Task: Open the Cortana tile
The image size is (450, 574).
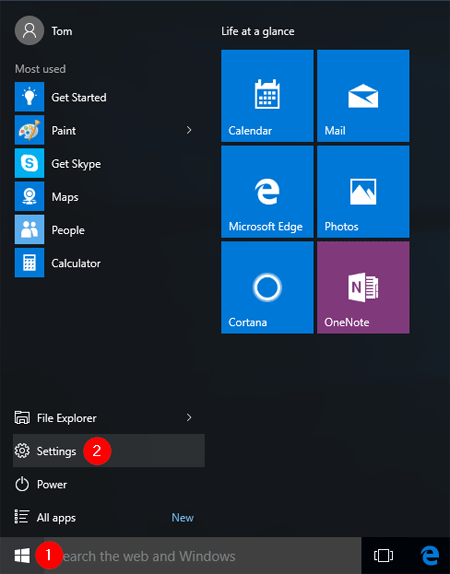Action: point(267,287)
